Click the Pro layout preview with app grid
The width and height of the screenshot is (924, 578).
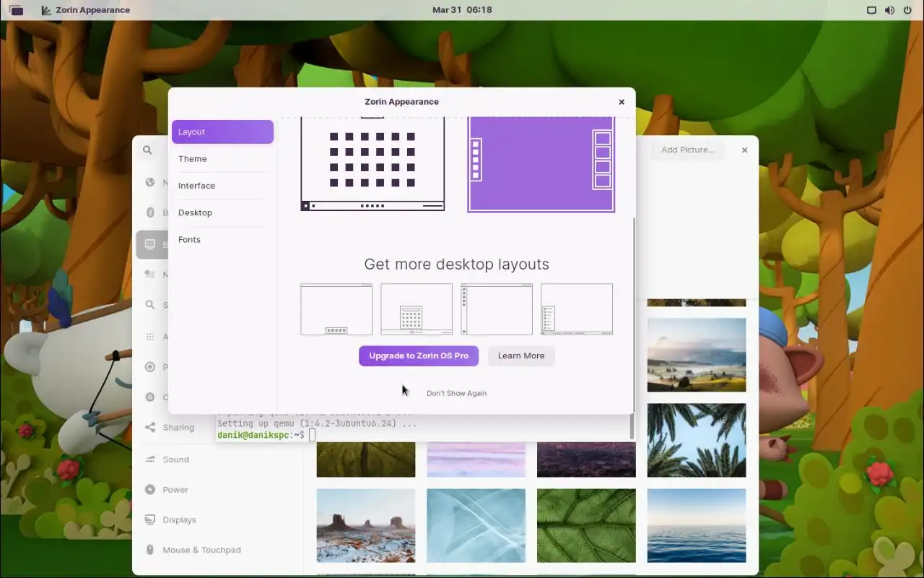417,309
